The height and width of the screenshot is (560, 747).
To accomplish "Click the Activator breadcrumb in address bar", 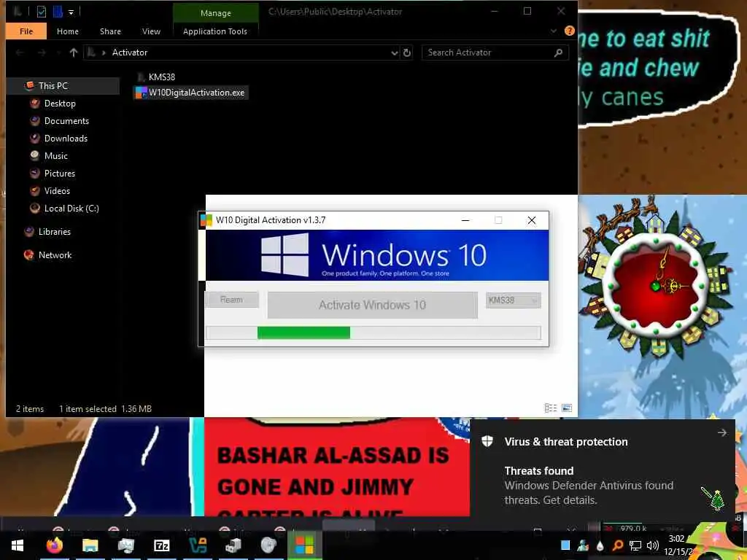I will click(x=130, y=52).
